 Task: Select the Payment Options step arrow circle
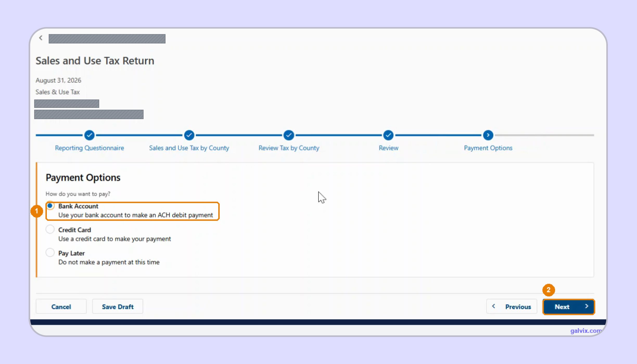point(488,135)
